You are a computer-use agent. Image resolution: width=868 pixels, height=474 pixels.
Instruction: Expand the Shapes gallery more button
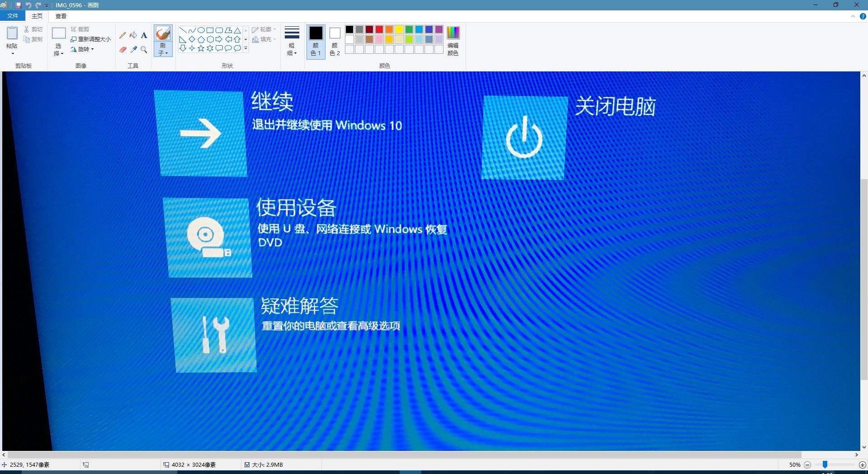click(245, 48)
